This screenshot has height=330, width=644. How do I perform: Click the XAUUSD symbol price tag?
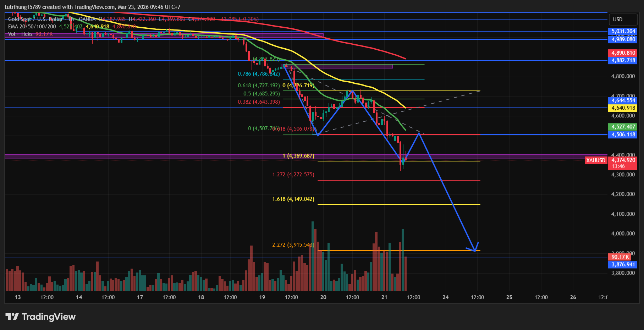[595, 160]
